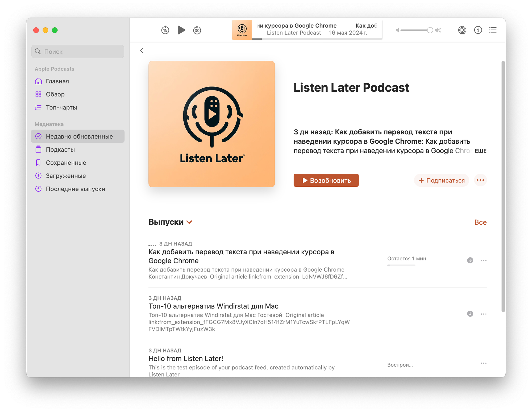
Task: Select Сохраненные in sidebar
Action: click(66, 163)
